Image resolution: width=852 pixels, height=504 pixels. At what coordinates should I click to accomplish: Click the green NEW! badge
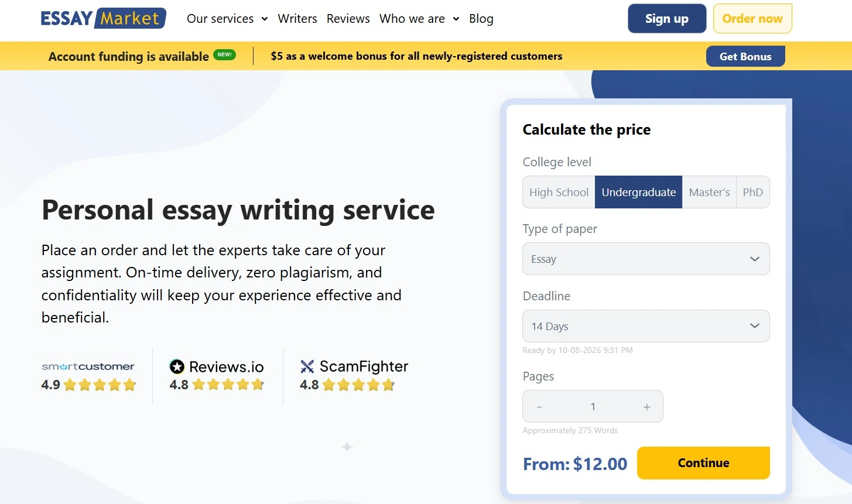pos(225,54)
